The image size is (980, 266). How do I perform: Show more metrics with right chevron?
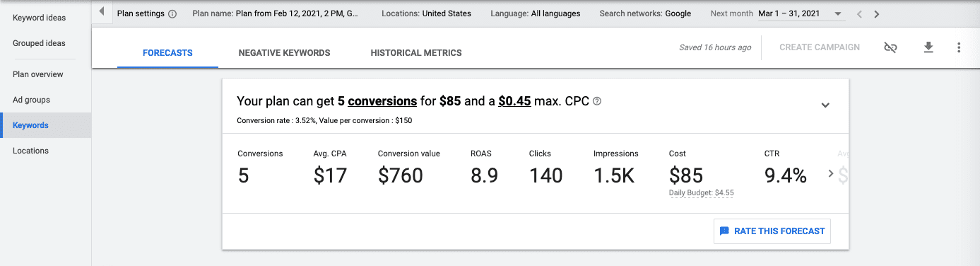pos(831,173)
